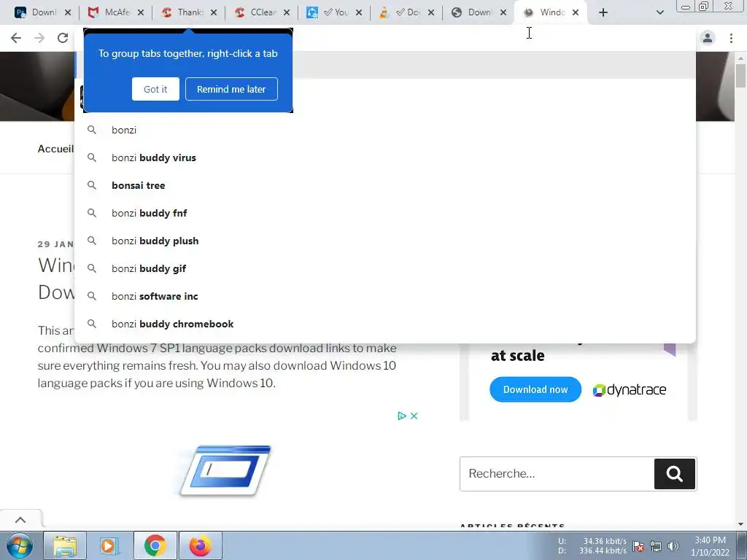Image resolution: width=747 pixels, height=560 pixels.
Task: Switch to the Thanks CCleaner tab
Action: pos(182,12)
